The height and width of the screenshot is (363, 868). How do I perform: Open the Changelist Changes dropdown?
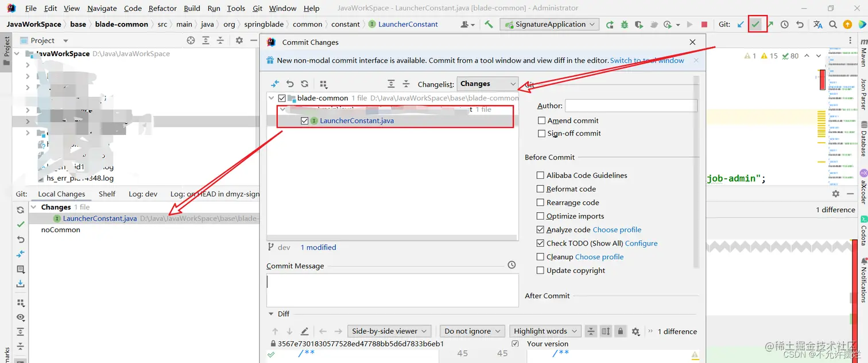(x=487, y=84)
